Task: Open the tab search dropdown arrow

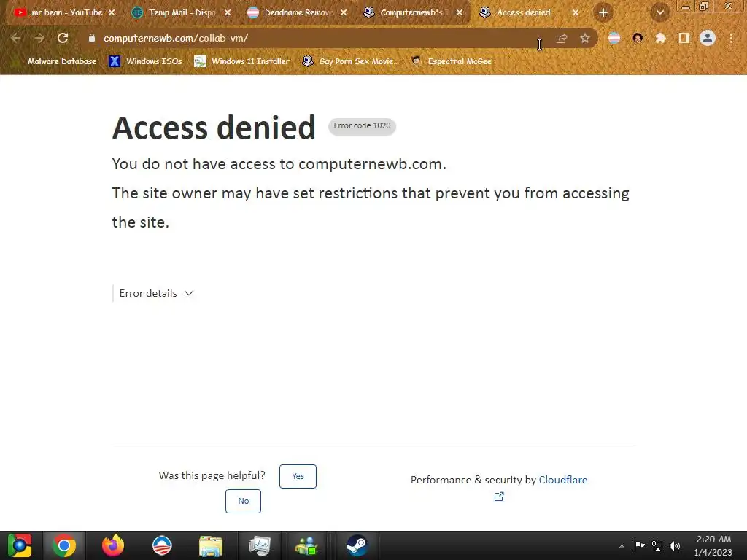Action: pos(659,13)
